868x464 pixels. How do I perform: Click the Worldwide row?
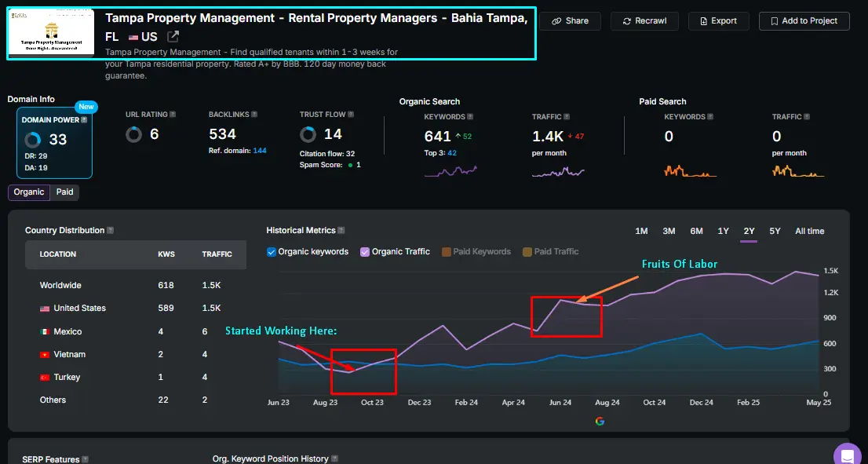pyautogui.click(x=136, y=286)
